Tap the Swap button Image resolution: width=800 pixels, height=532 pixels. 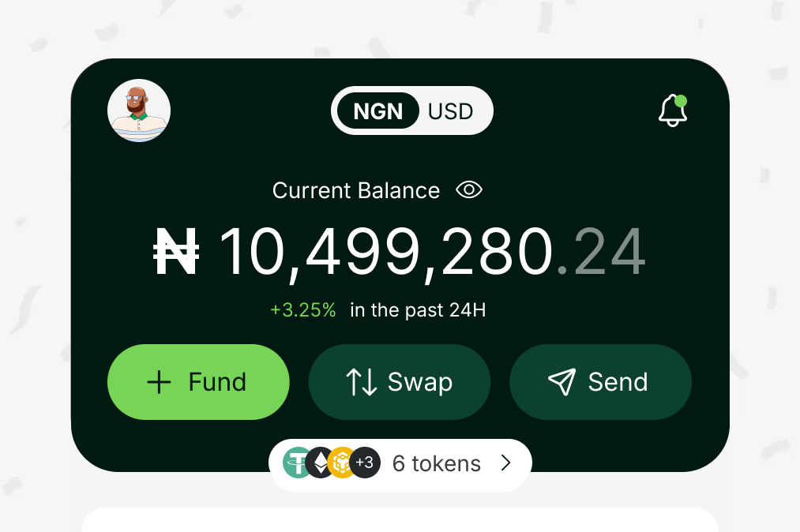[400, 382]
